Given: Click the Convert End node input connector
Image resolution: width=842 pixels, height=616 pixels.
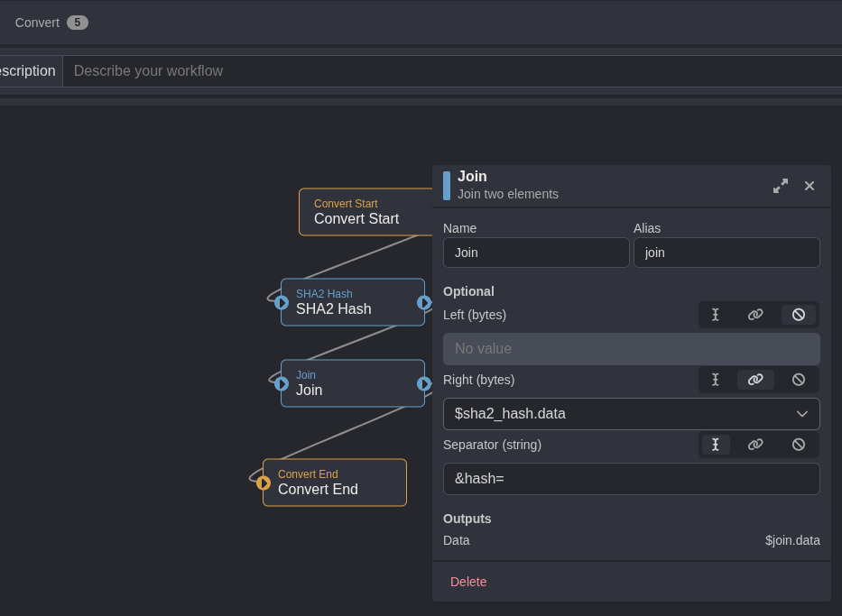Looking at the screenshot, I should (264, 483).
